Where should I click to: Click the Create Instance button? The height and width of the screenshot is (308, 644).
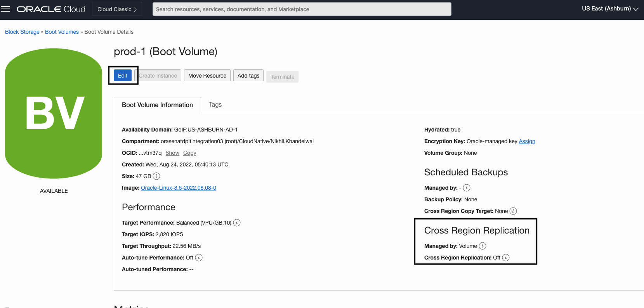(x=158, y=76)
